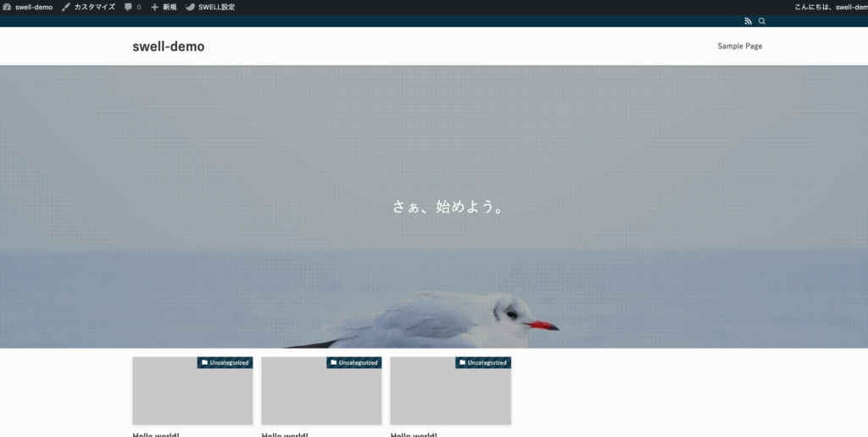Image resolution: width=868 pixels, height=437 pixels.
Task: Go to Sample Page in navigation
Action: (x=739, y=47)
